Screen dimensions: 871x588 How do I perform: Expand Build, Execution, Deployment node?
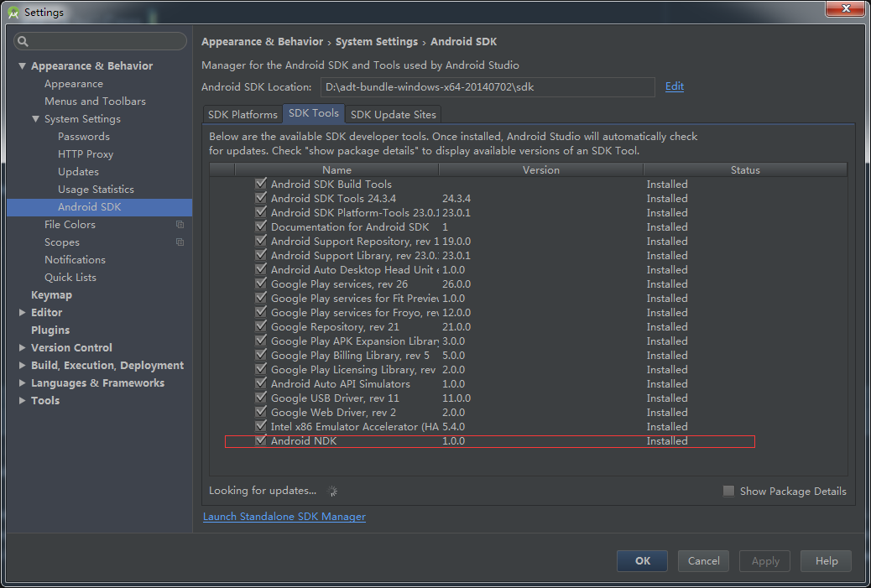[x=22, y=366]
